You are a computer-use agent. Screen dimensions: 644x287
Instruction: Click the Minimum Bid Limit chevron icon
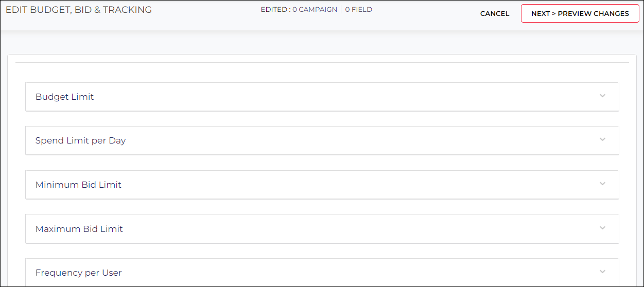click(602, 184)
